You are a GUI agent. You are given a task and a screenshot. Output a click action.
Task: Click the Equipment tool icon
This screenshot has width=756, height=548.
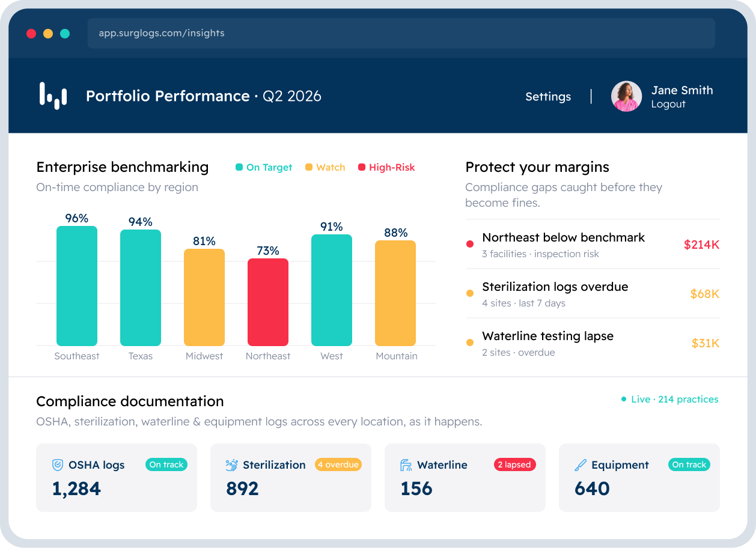(581, 465)
